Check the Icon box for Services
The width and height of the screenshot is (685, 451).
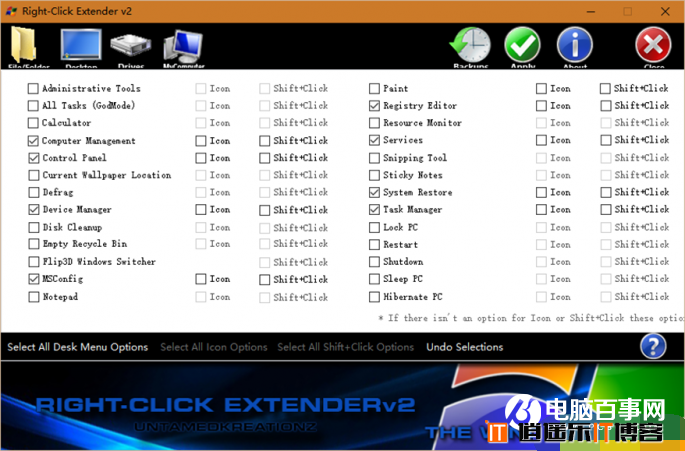[x=541, y=140]
